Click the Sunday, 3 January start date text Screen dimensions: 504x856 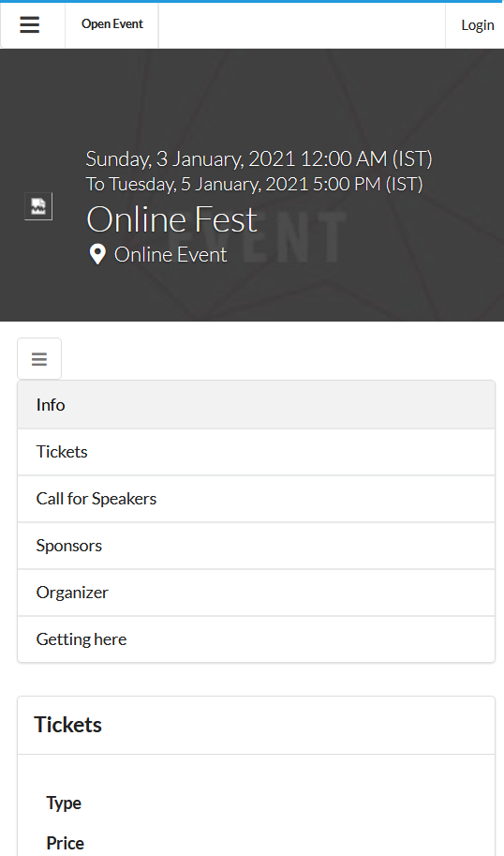pyautogui.click(x=259, y=158)
